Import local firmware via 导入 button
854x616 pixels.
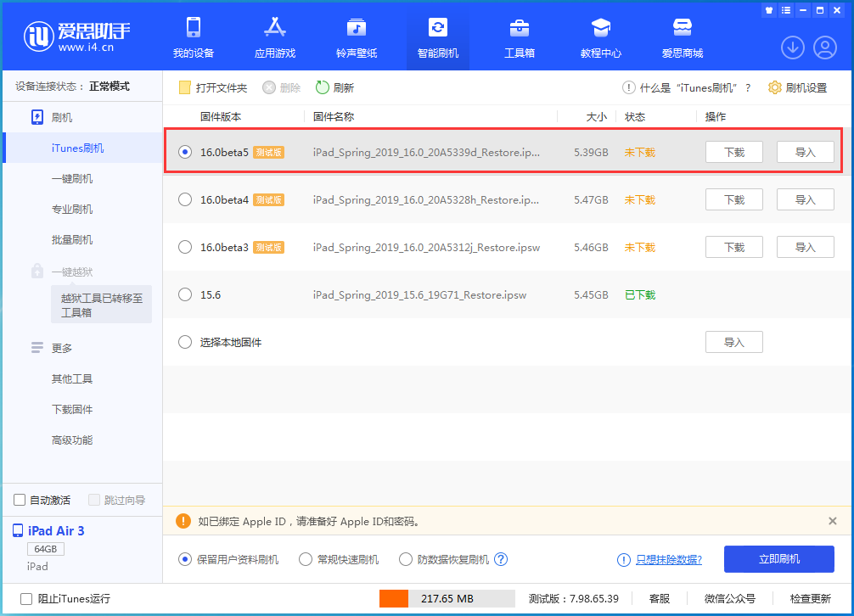734,342
